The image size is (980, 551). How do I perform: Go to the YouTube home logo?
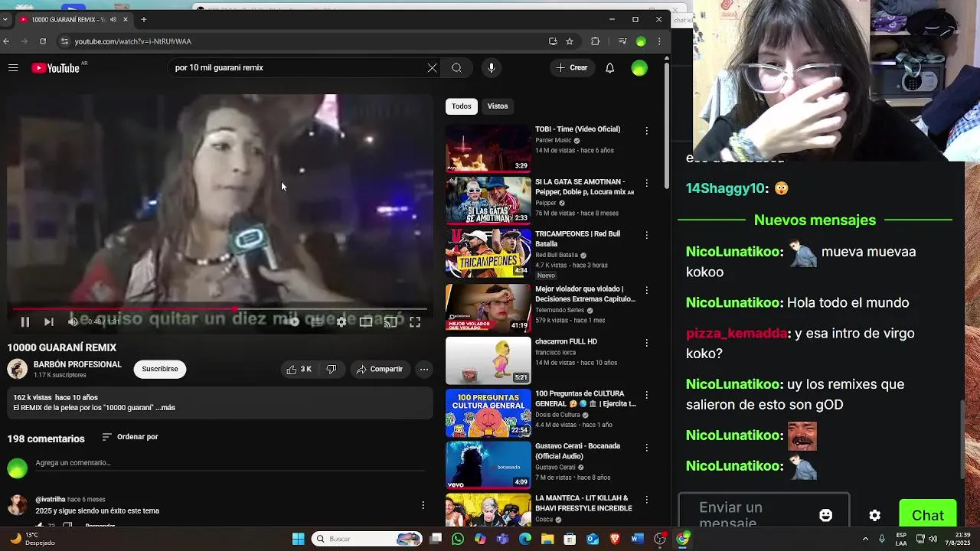(x=56, y=68)
